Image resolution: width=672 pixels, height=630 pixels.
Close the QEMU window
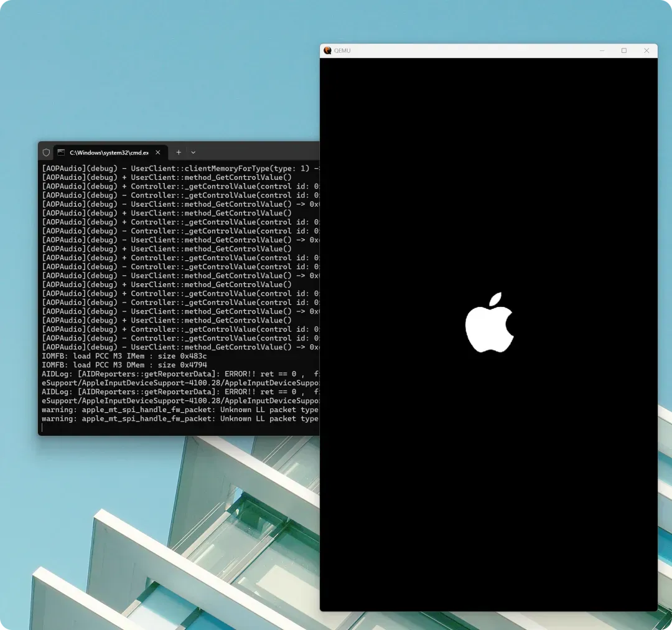(646, 50)
